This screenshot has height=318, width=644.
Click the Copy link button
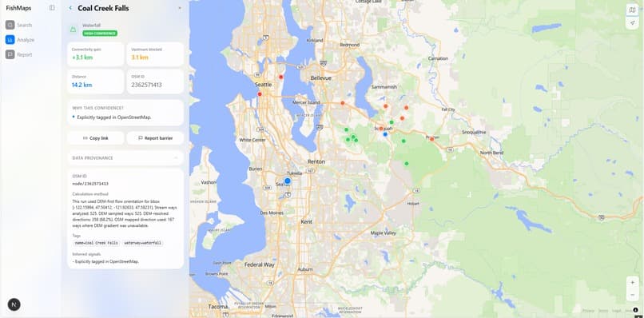point(95,138)
